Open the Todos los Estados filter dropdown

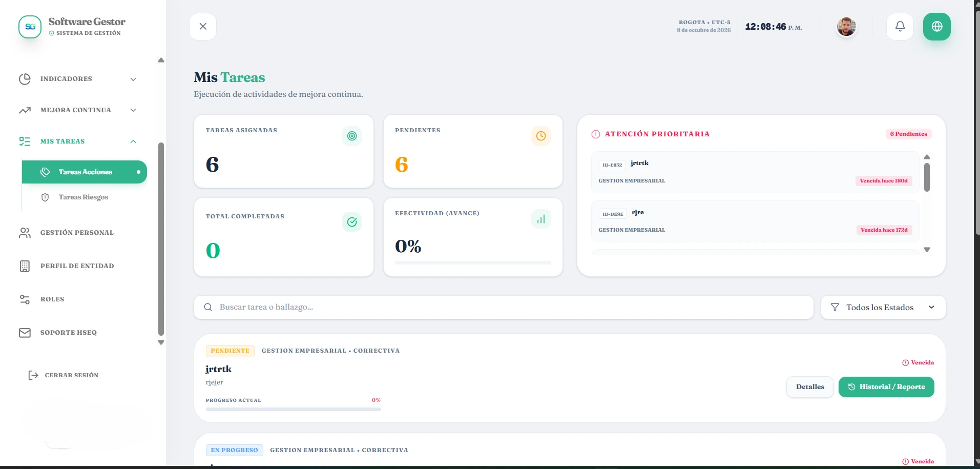pyautogui.click(x=883, y=307)
